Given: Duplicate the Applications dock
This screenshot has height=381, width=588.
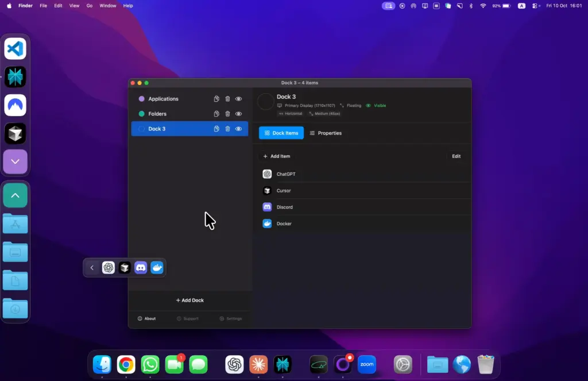Looking at the screenshot, I should point(216,99).
